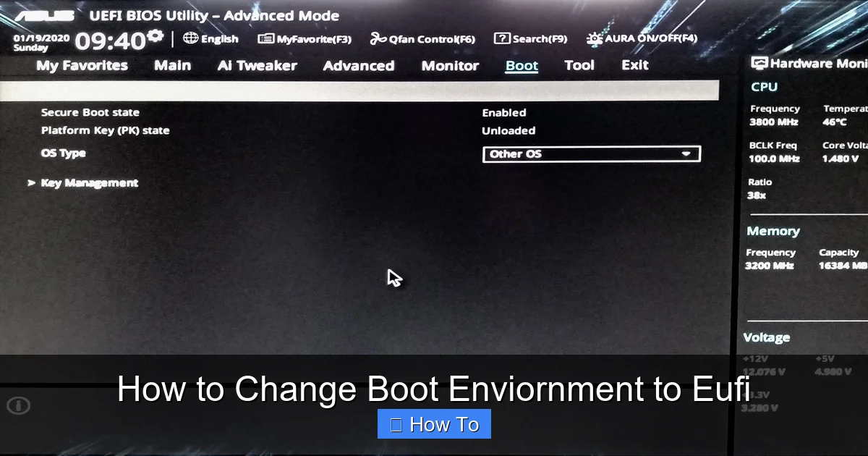Click the How To badge

pos(433,424)
